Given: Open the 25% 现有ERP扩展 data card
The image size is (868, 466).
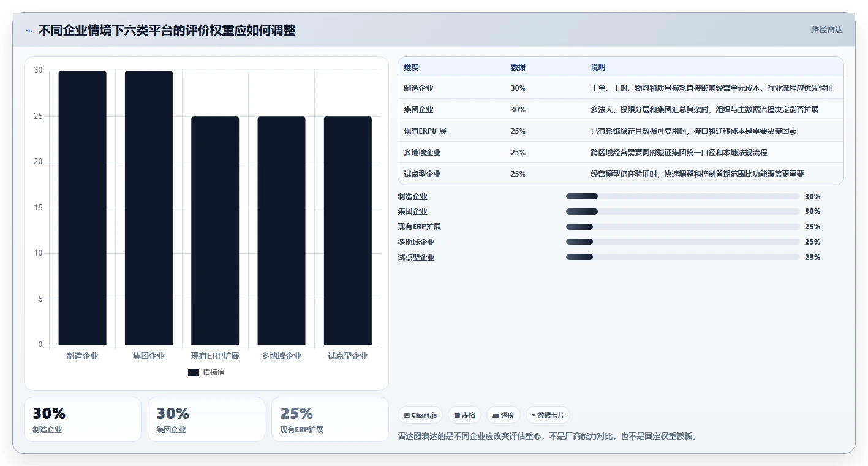Looking at the screenshot, I should [x=330, y=419].
